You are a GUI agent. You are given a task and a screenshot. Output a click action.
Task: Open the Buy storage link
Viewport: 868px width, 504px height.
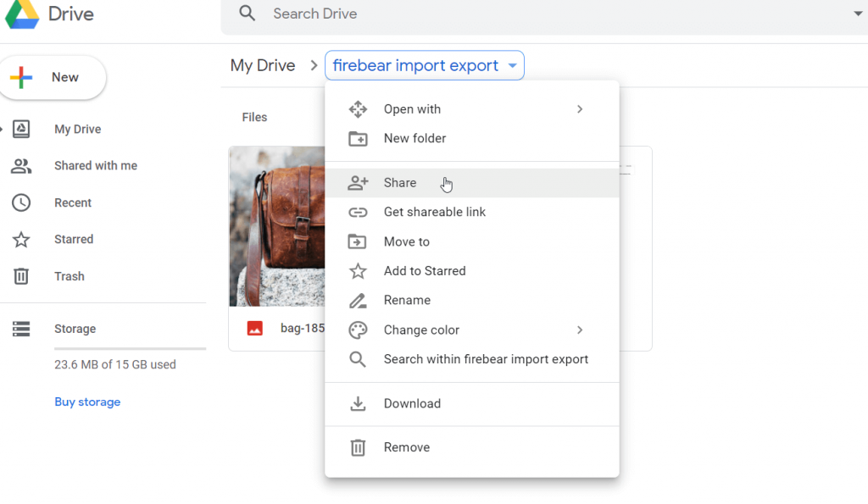point(87,402)
